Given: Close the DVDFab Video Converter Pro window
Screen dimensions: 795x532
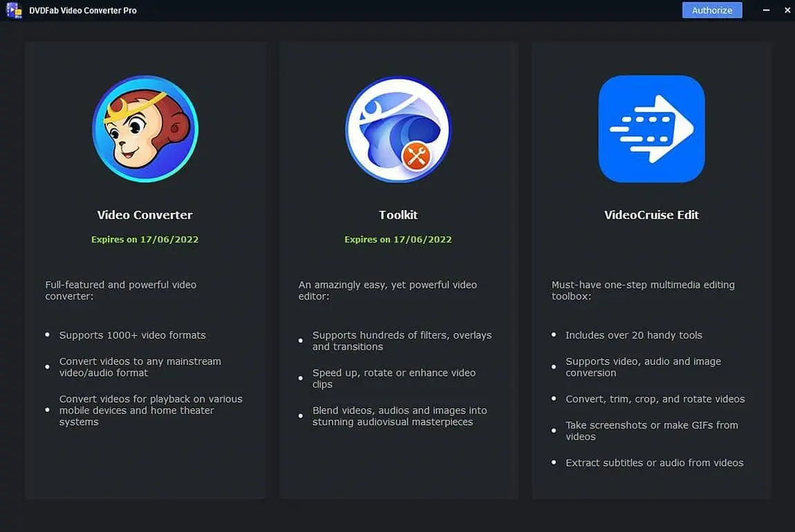Looking at the screenshot, I should click(787, 10).
